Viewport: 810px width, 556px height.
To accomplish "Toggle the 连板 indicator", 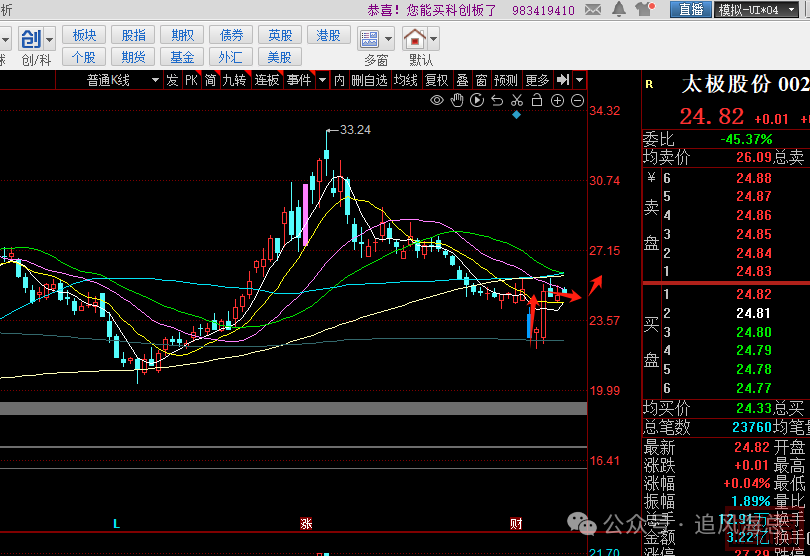I will 267,80.
